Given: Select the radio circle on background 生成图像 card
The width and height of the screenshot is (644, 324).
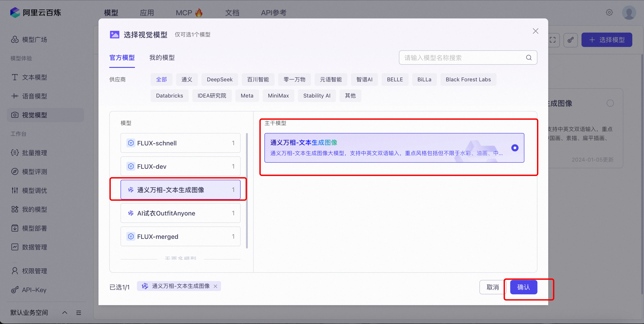Looking at the screenshot, I should coord(610,103).
